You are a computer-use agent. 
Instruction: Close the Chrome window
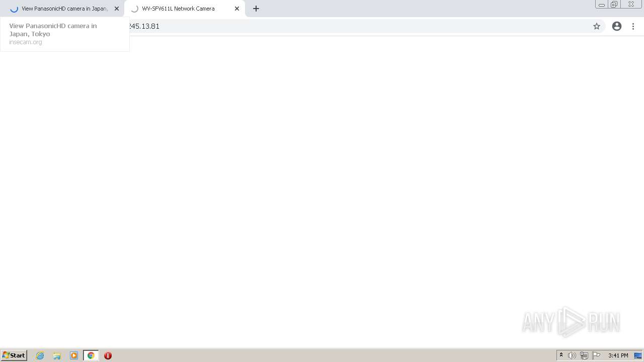tap(631, 5)
